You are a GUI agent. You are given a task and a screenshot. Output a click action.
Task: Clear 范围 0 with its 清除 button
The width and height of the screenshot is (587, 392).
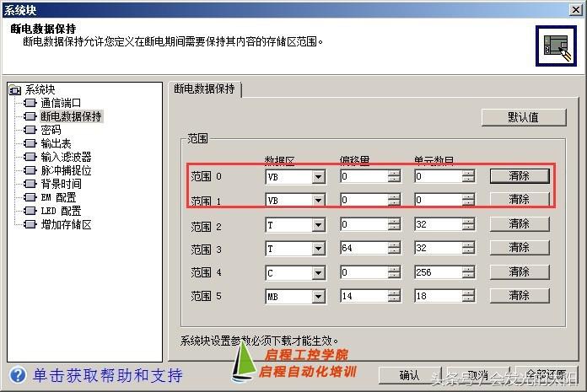point(520,176)
